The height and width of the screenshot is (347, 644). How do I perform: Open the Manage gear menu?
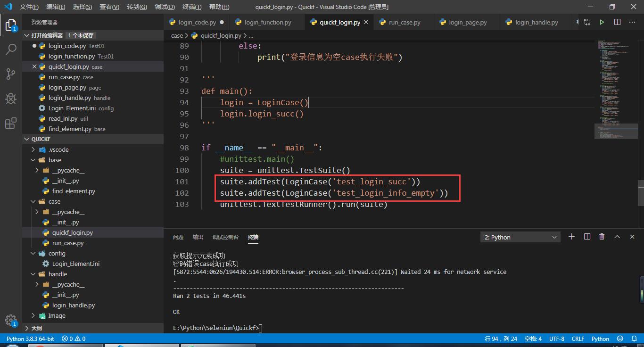11,320
